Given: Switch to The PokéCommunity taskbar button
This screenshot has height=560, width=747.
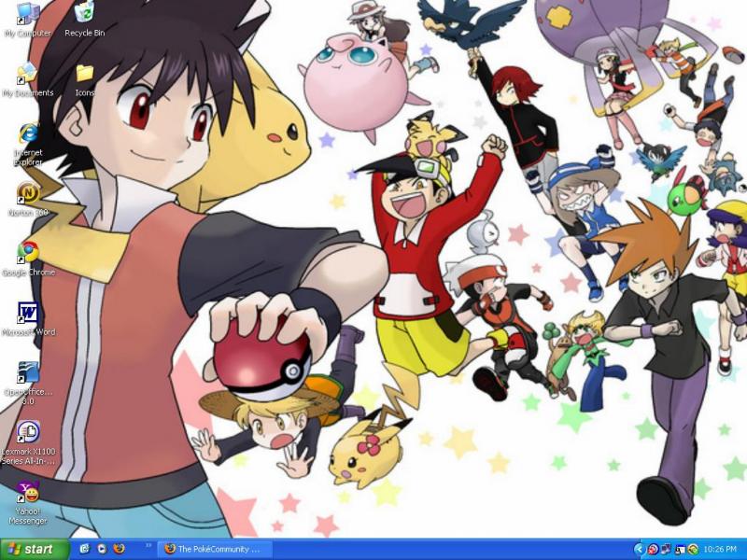Looking at the screenshot, I should tap(215, 549).
